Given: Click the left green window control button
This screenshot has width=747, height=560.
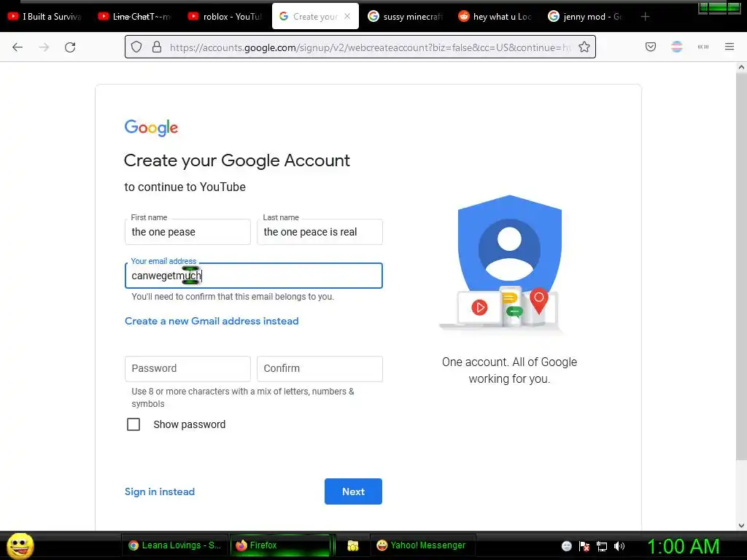Looking at the screenshot, I should pos(703,7).
